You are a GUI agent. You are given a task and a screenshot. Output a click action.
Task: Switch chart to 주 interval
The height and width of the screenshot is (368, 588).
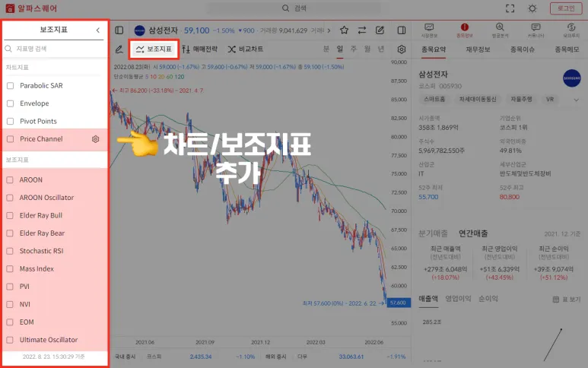pyautogui.click(x=353, y=49)
